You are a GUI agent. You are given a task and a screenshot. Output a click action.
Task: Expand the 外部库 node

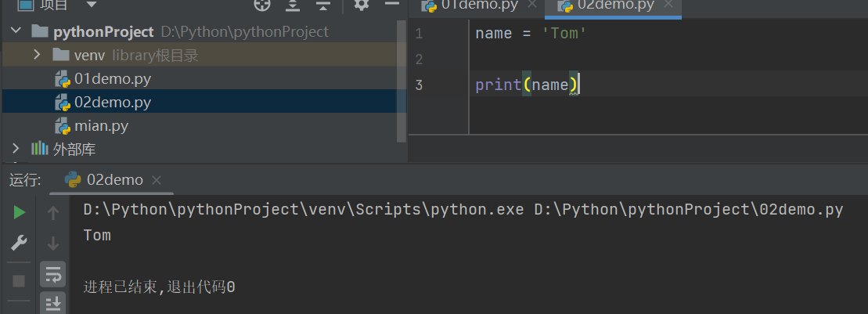coord(16,149)
